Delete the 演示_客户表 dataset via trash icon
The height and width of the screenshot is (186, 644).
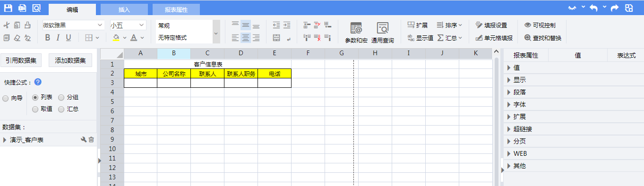coord(92,140)
